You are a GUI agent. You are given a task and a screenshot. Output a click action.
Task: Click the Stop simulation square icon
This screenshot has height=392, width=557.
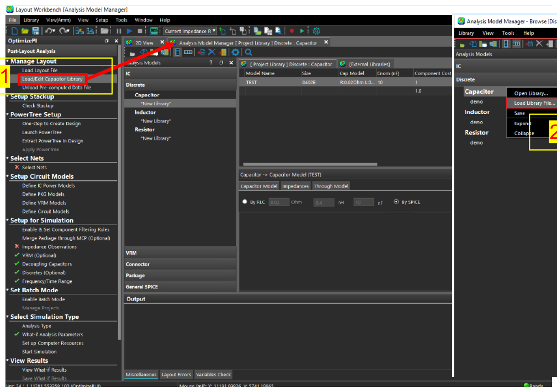pyautogui.click(x=140, y=31)
